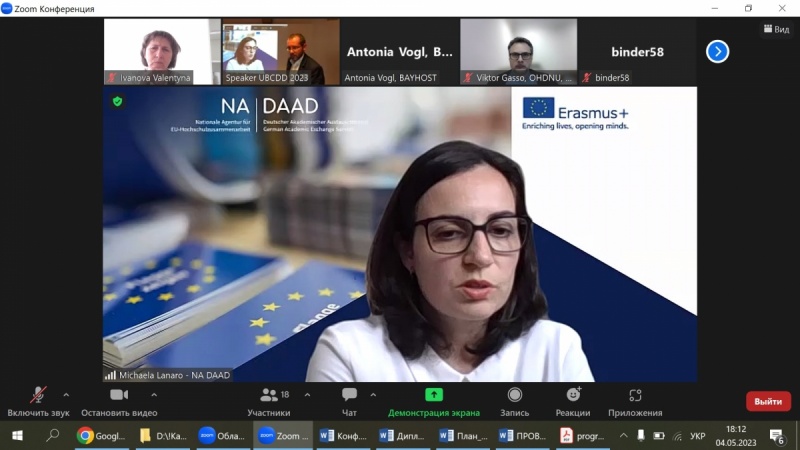The image size is (800, 450).
Task: Expand participants options arrow
Action: tap(307, 395)
